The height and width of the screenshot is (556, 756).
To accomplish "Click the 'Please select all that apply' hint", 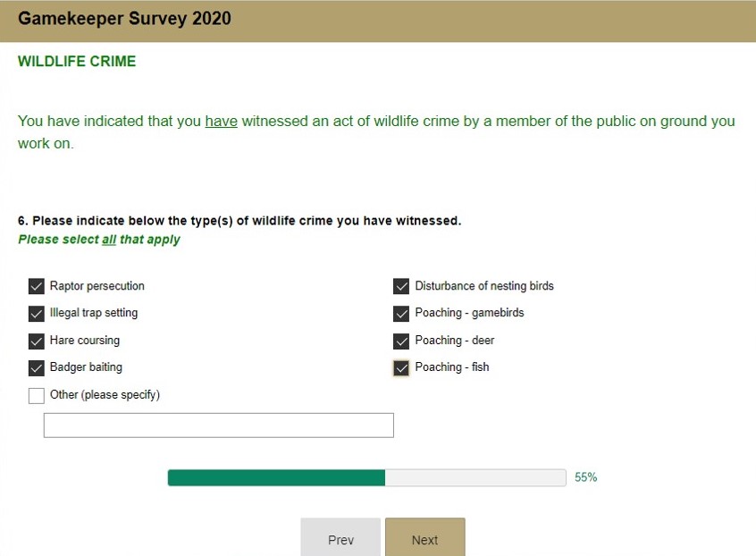I will click(99, 240).
